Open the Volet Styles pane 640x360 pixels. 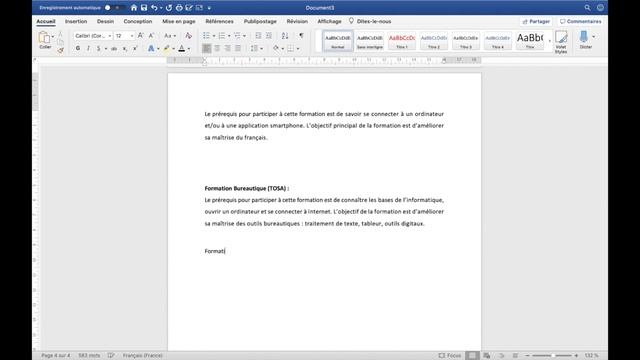point(561,42)
